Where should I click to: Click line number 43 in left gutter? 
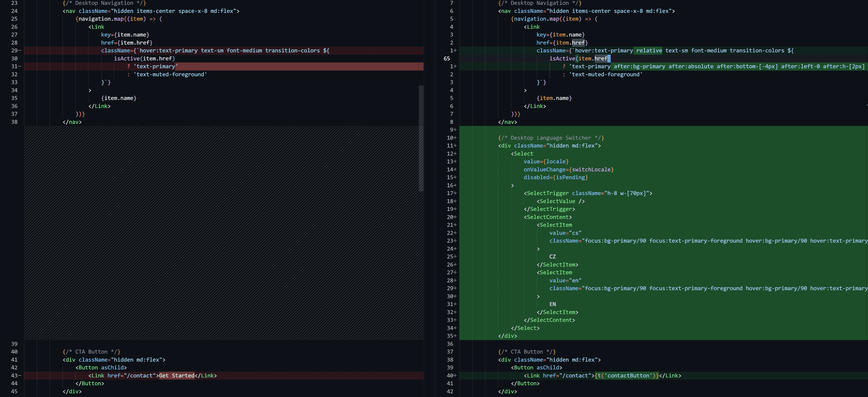pos(14,375)
